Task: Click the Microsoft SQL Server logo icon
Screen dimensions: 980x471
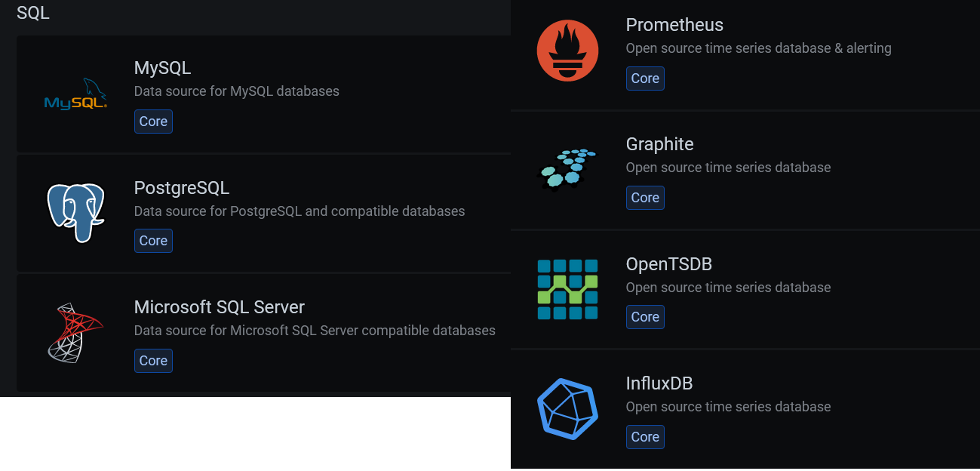Action: tap(75, 333)
